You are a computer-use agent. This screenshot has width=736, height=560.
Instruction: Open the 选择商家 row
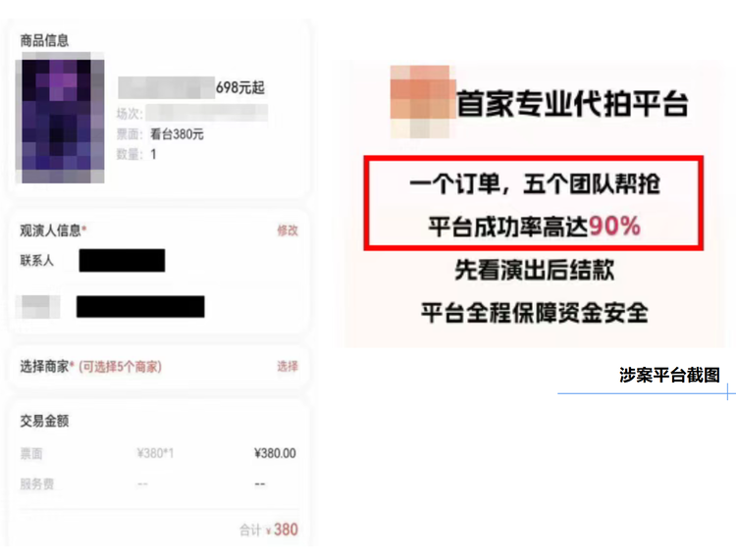point(159,367)
